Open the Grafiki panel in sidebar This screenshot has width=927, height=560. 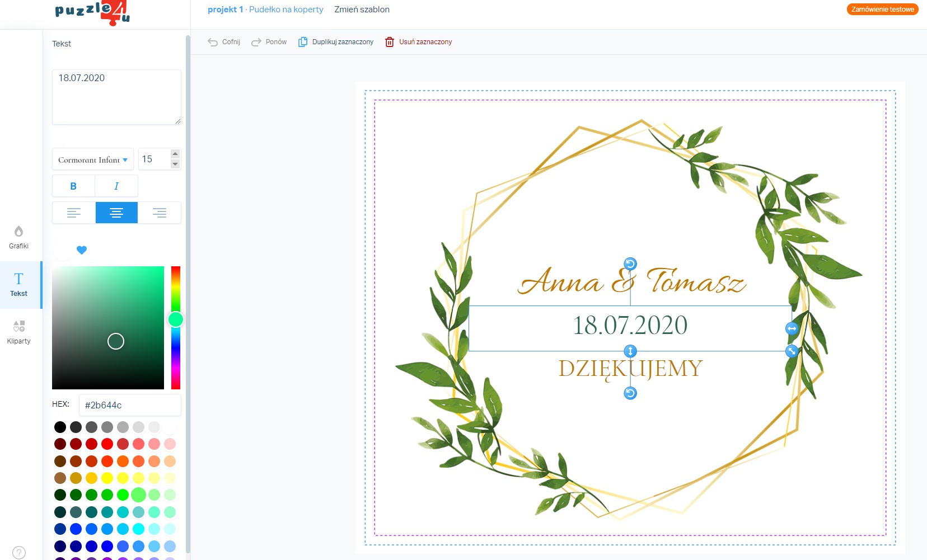18,238
